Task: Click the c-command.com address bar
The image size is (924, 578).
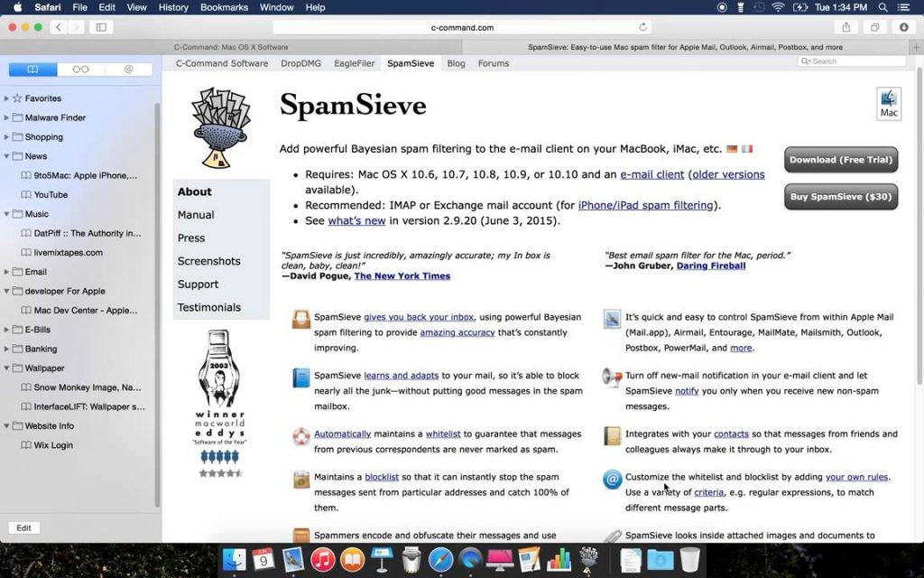Action: [x=462, y=27]
